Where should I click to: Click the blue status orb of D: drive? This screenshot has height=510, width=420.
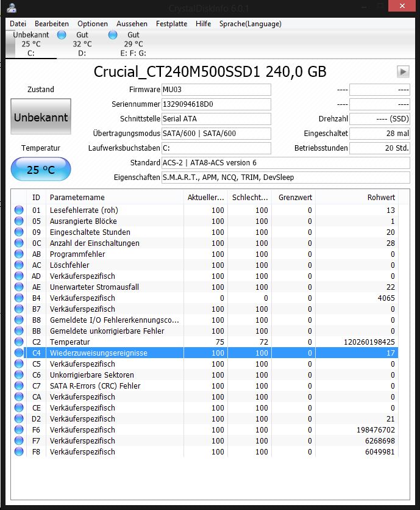click(62, 35)
